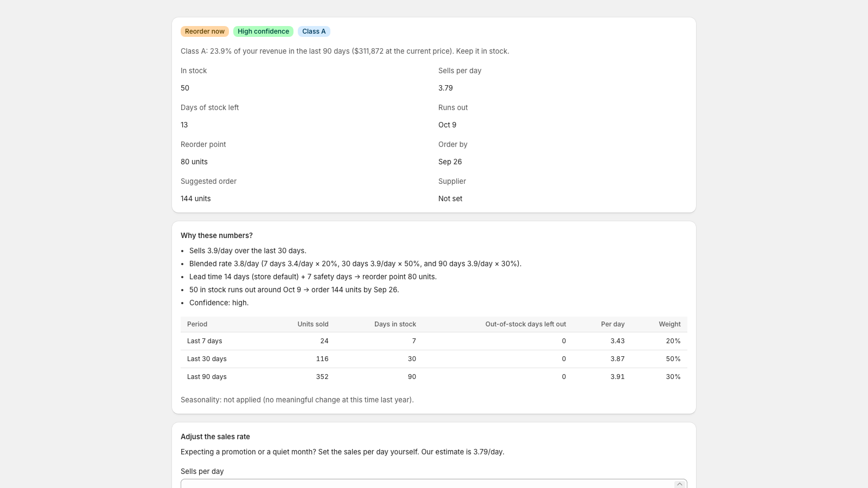This screenshot has width=868, height=488.
Task: Click the High confidence badge
Action: coord(263,31)
